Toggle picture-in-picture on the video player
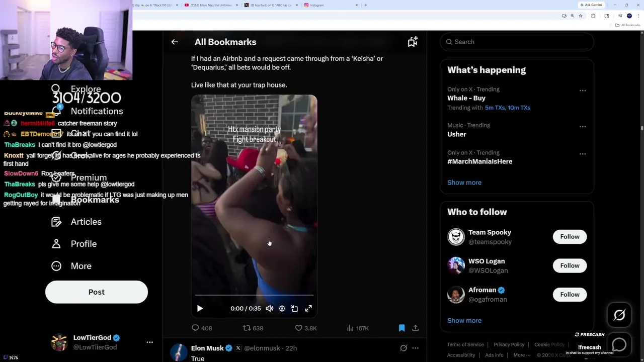The width and height of the screenshot is (644, 362). coord(295,309)
